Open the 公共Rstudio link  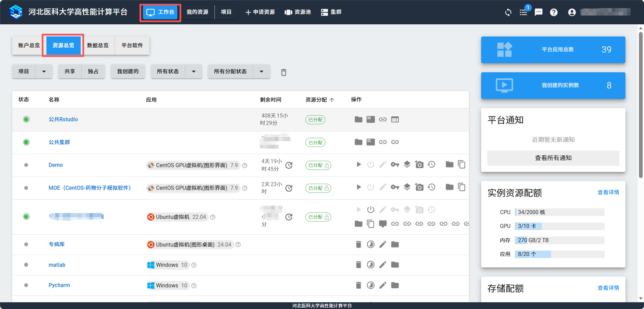pyautogui.click(x=63, y=119)
